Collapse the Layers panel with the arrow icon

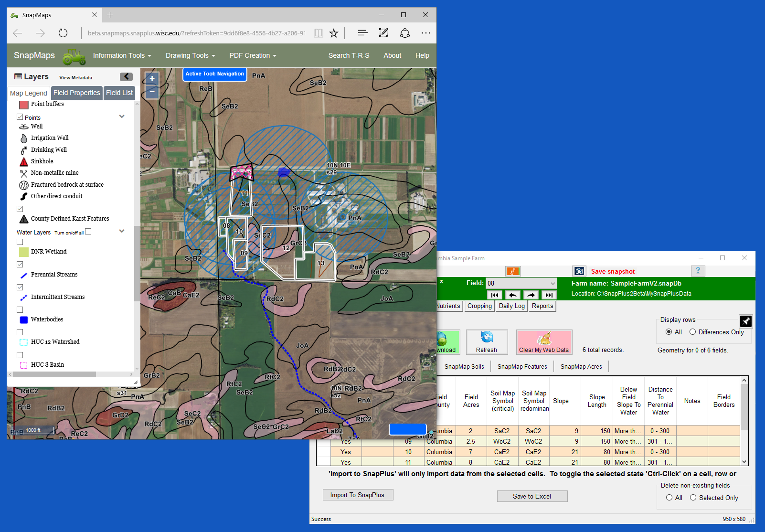coord(126,76)
